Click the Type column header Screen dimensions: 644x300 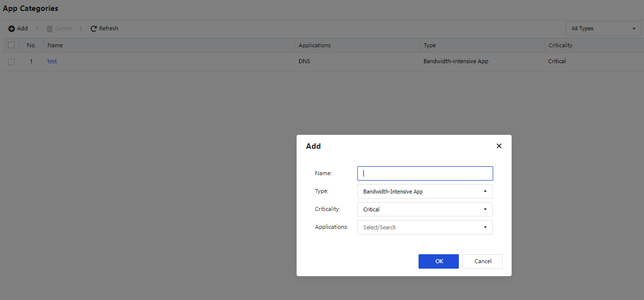(429, 45)
